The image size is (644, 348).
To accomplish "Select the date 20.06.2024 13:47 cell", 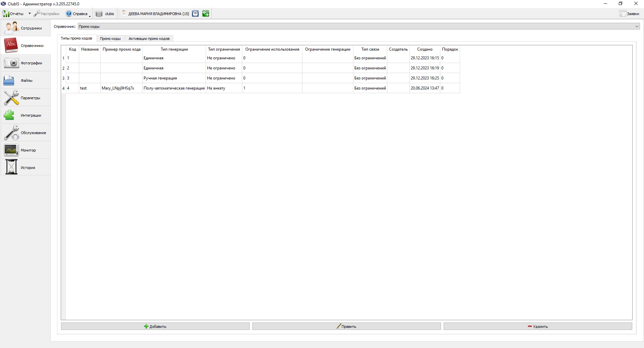I will pos(425,88).
